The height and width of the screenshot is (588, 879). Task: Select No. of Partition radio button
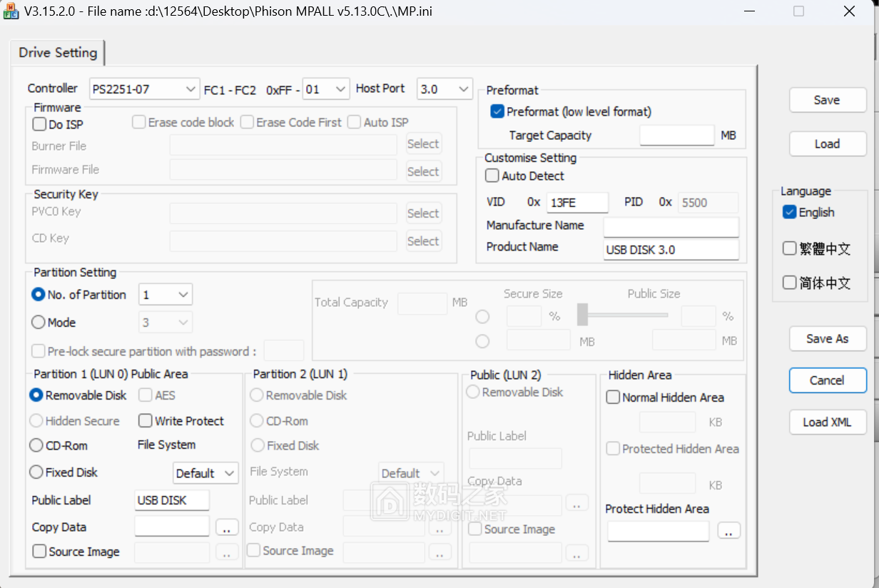pyautogui.click(x=39, y=294)
